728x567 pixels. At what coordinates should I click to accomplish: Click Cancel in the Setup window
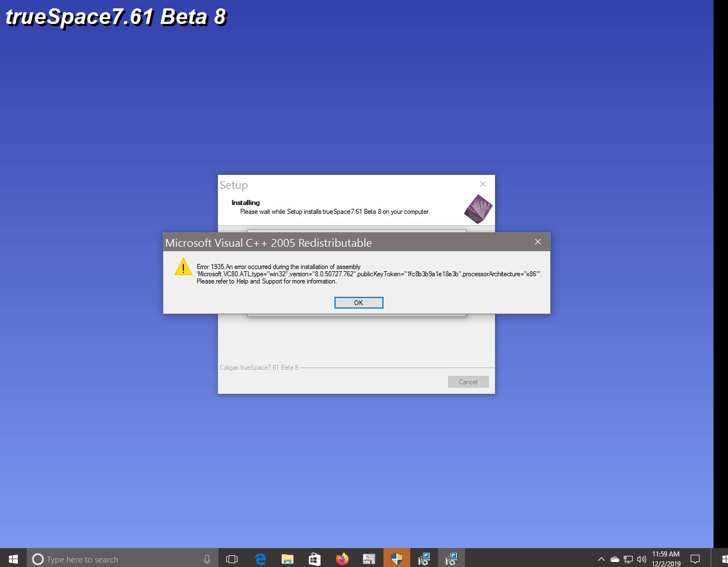468,382
